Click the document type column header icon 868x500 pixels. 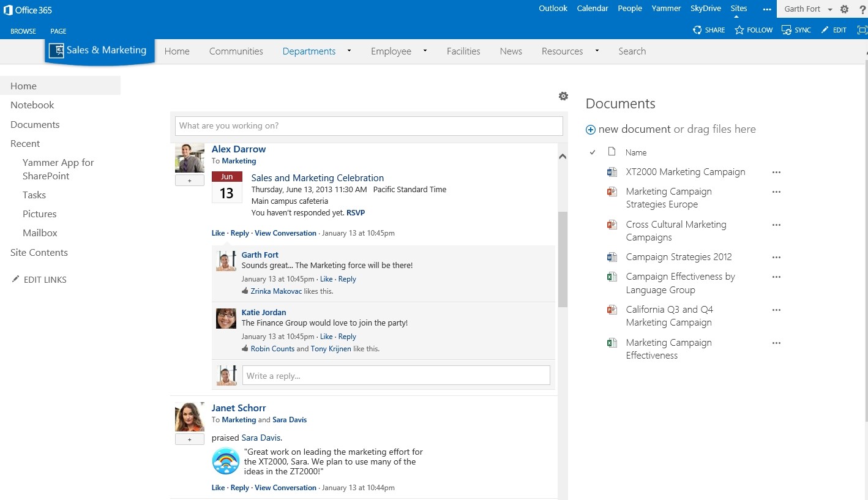pyautogui.click(x=611, y=152)
